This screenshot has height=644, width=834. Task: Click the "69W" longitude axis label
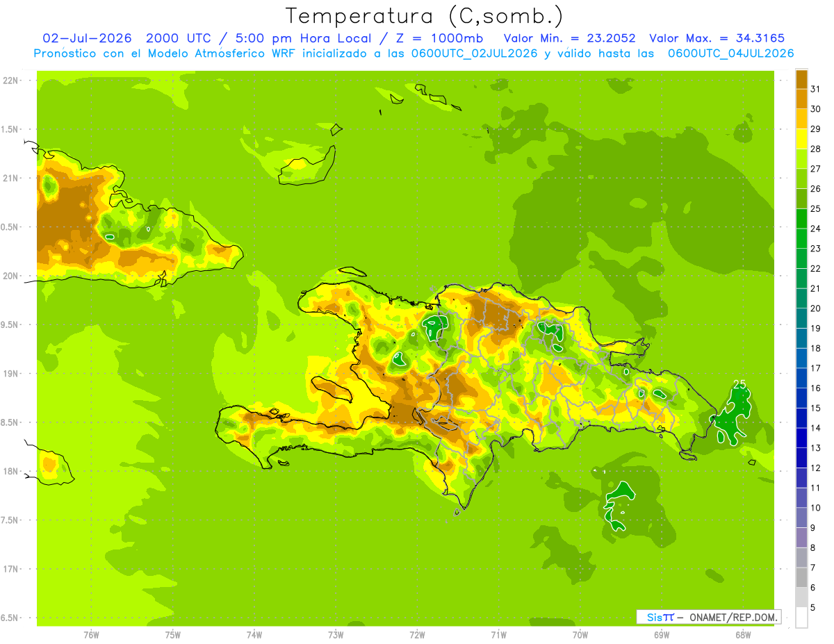[662, 635]
